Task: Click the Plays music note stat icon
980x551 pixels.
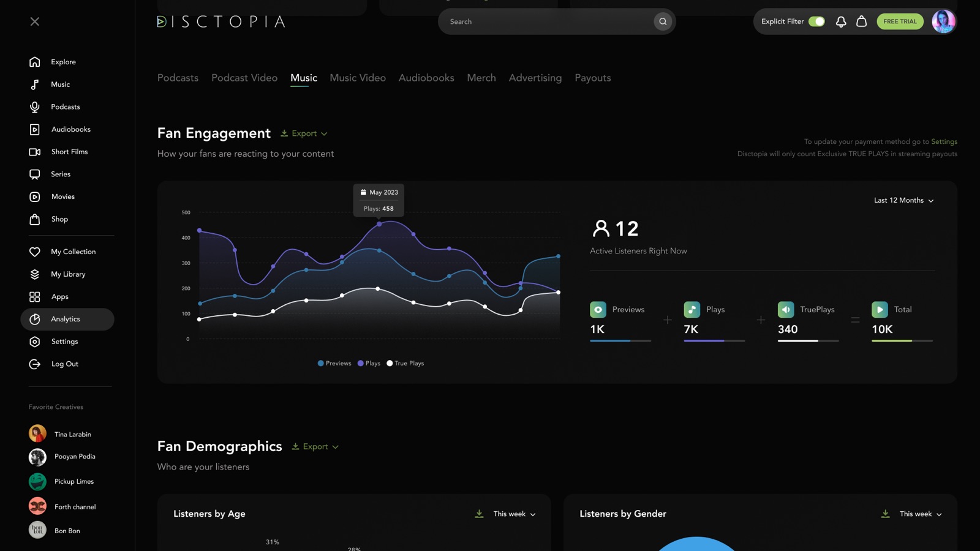Action: point(692,310)
